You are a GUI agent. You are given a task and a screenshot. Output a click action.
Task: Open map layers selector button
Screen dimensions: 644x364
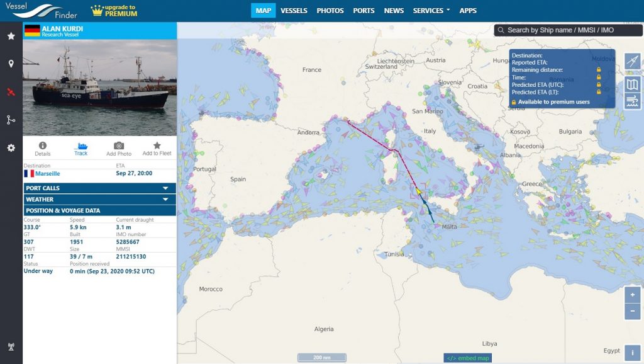click(633, 81)
